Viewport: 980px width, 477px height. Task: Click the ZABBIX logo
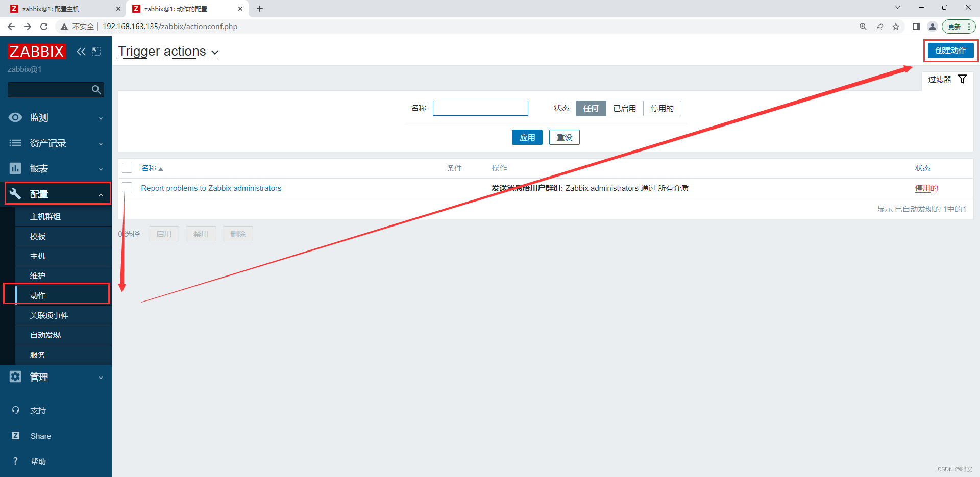click(x=36, y=52)
